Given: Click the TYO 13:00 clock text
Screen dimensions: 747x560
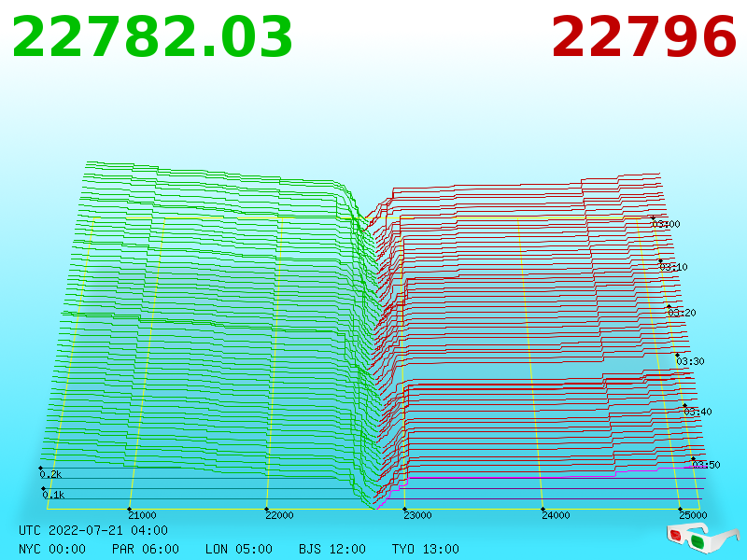Looking at the screenshot, I should pos(426,549).
